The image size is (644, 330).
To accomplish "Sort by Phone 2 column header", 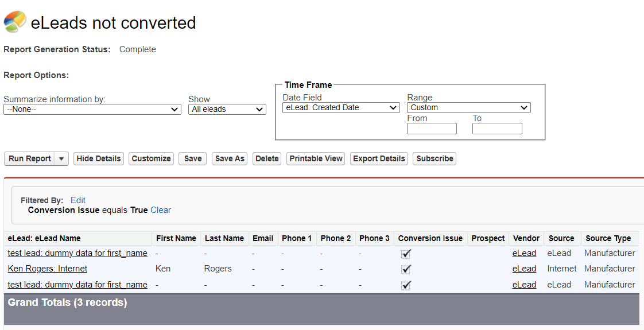I will [336, 239].
